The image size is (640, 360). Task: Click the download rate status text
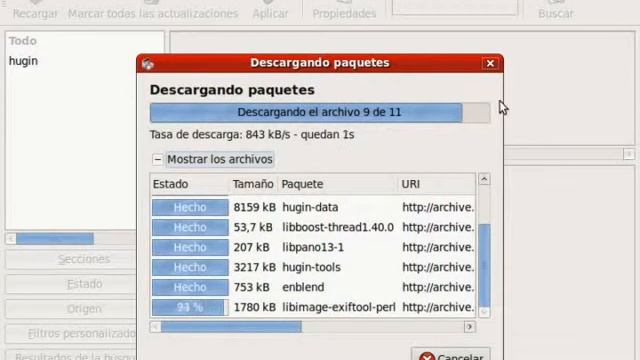pos(252,135)
